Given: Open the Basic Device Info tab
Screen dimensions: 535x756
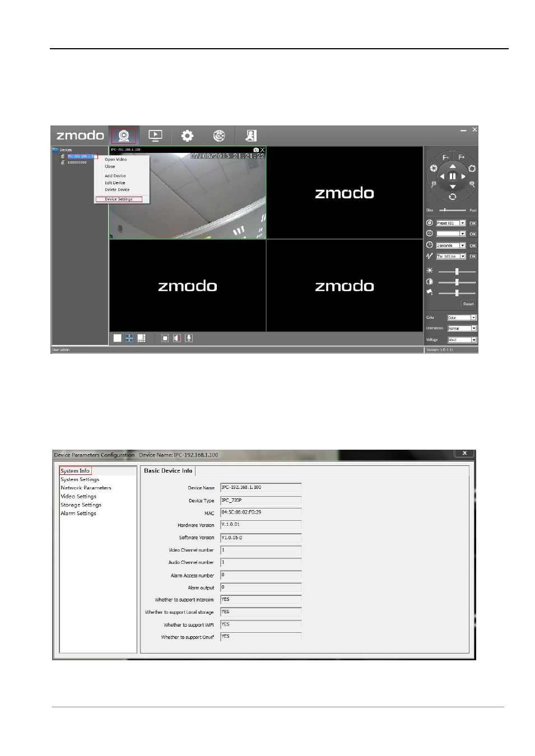Looking at the screenshot, I should (x=168, y=471).
